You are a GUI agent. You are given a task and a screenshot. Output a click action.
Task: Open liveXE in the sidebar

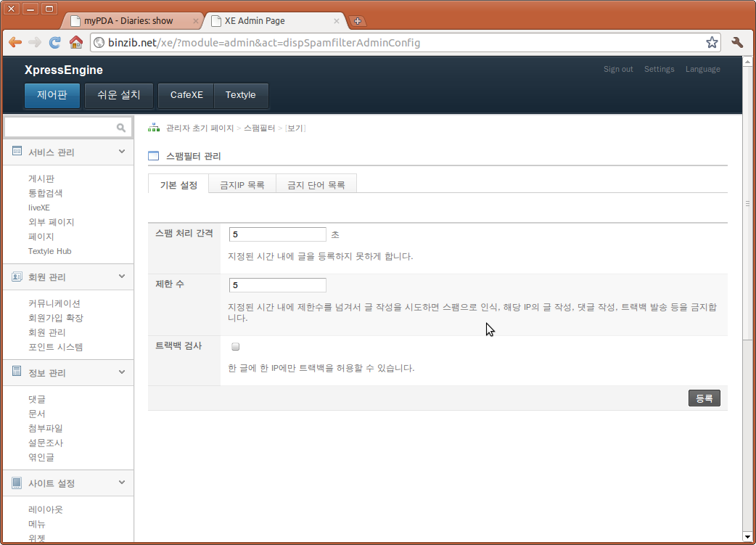point(39,208)
